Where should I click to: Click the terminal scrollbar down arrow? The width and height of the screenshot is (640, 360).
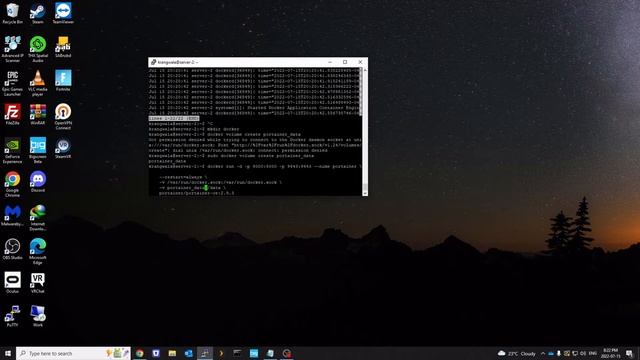365,193
